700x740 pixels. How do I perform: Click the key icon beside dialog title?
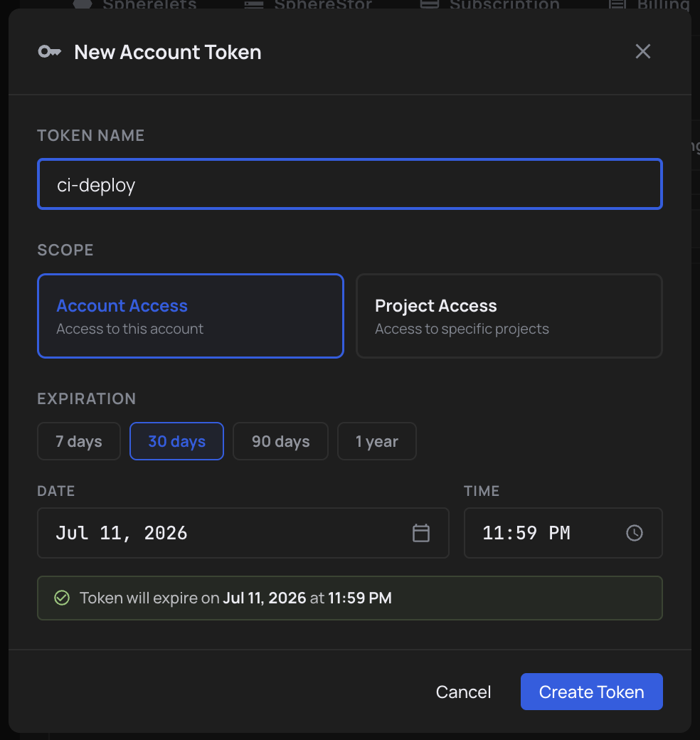pyautogui.click(x=50, y=51)
